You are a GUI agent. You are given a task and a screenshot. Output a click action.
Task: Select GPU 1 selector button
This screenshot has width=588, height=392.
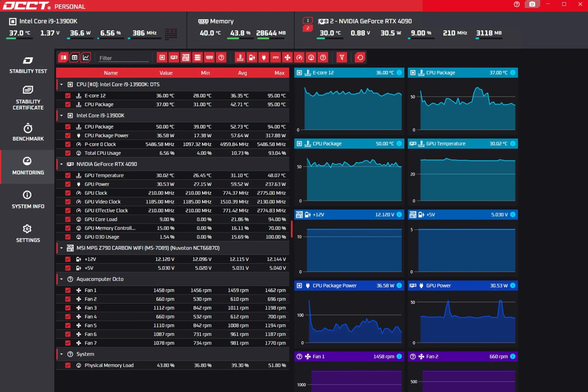[308, 20]
